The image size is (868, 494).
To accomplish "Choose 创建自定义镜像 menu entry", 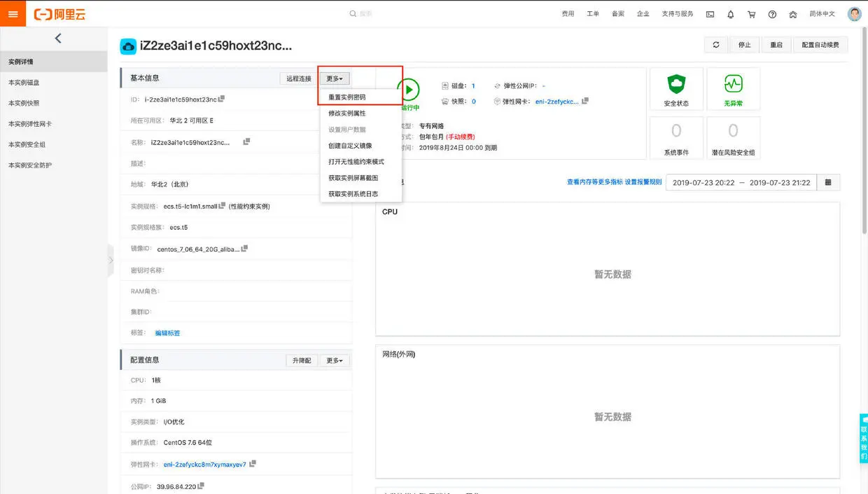I will (x=350, y=146).
